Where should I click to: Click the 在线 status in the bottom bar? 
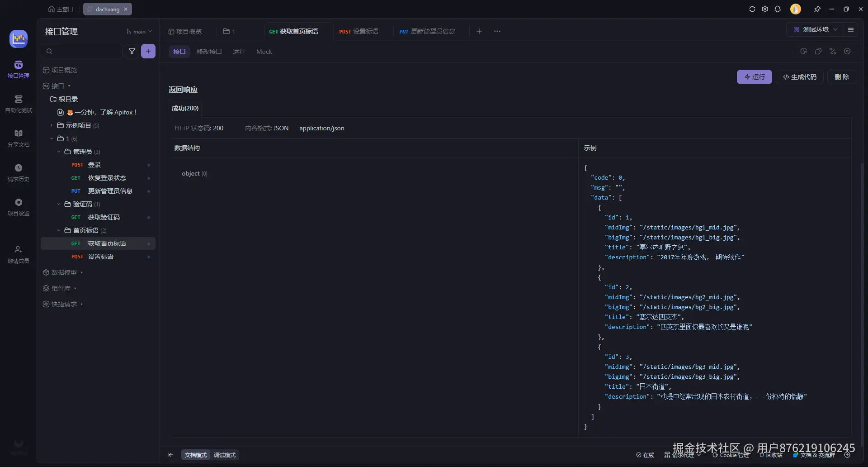[645, 455]
